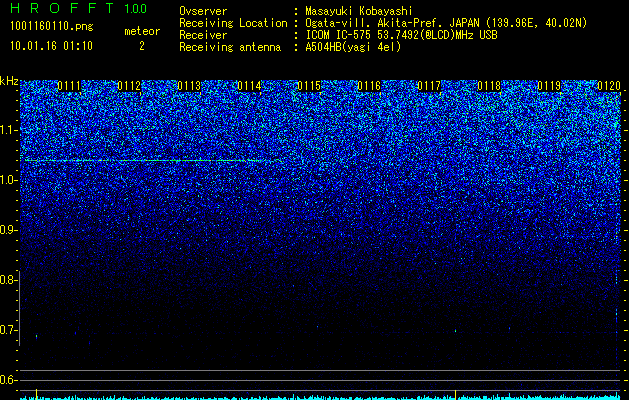Click the 0113 time marker
The width and height of the screenshot is (629, 400).
coord(189,86)
